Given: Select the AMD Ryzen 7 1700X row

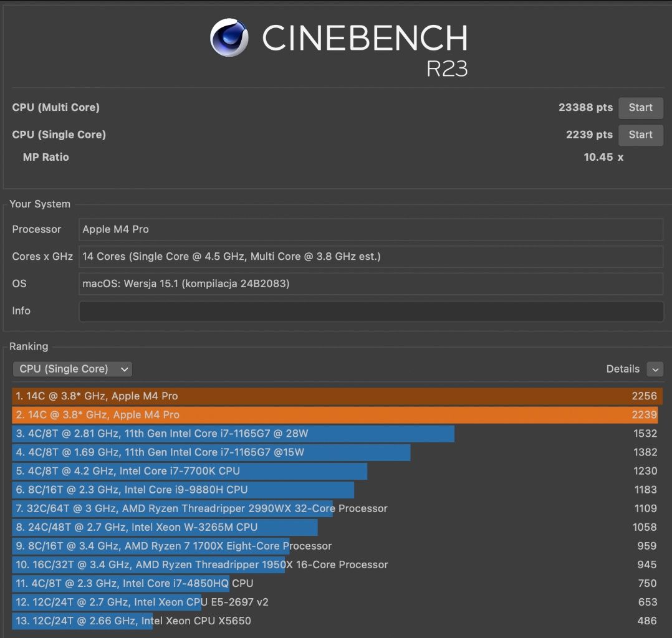Looking at the screenshot, I should 337,546.
